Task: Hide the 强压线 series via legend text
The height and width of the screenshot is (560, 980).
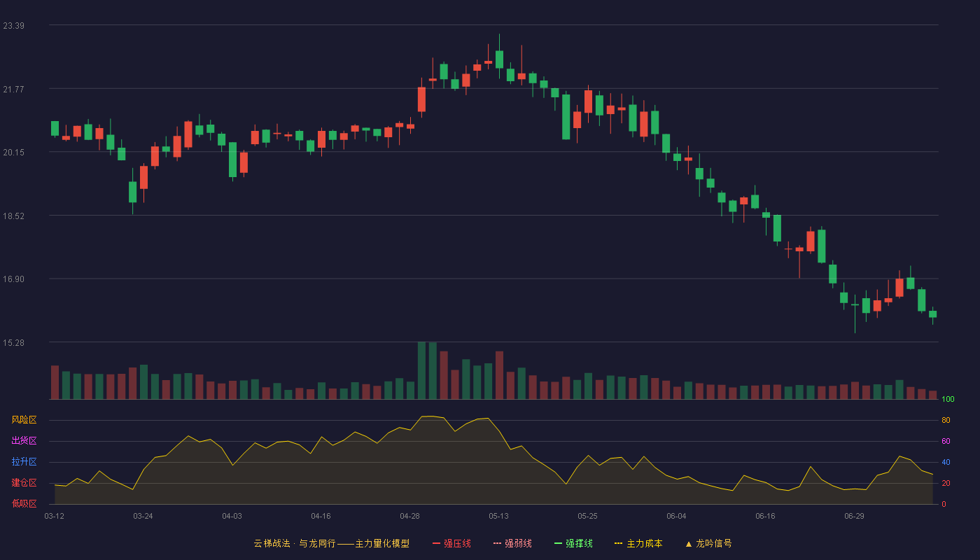Action: tap(457, 543)
